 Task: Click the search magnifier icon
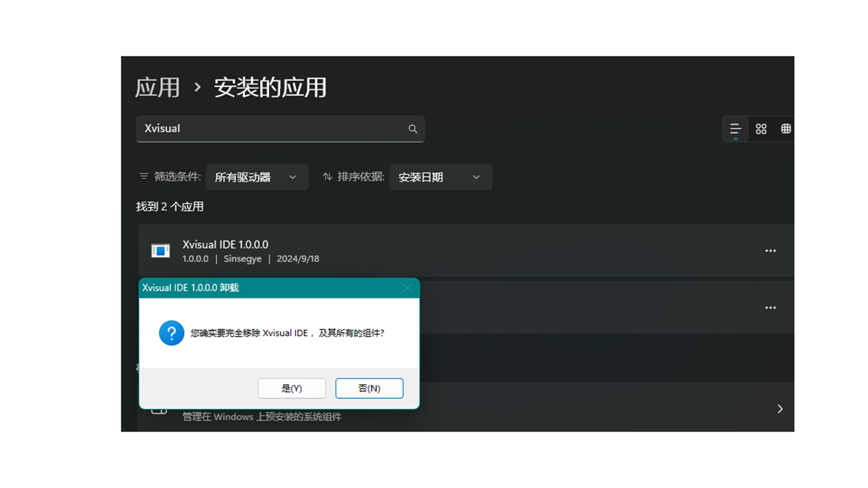[x=412, y=129]
